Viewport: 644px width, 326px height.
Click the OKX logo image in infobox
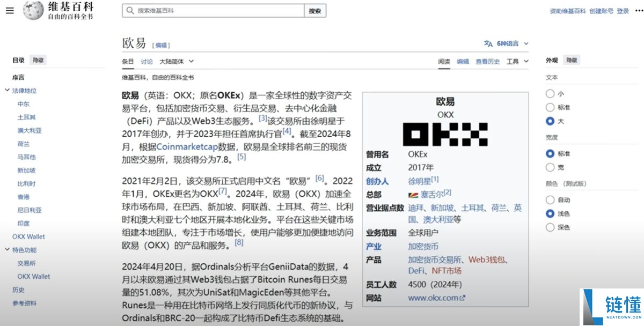coord(445,134)
